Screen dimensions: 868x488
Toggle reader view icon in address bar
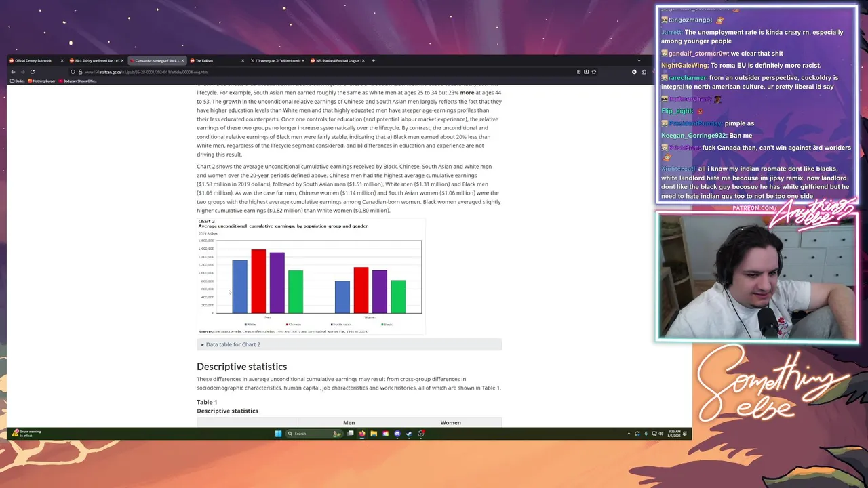[x=578, y=72]
